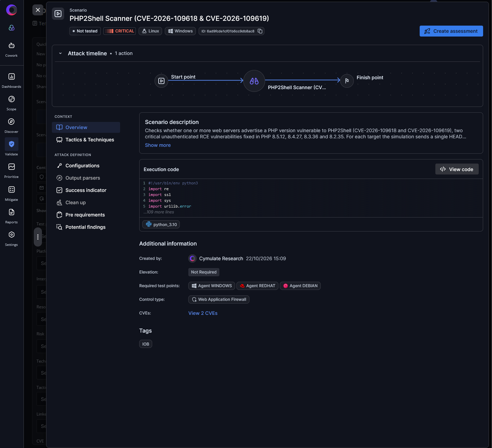
Task: Open Configurations under Attack definition
Action: [x=86, y=166]
